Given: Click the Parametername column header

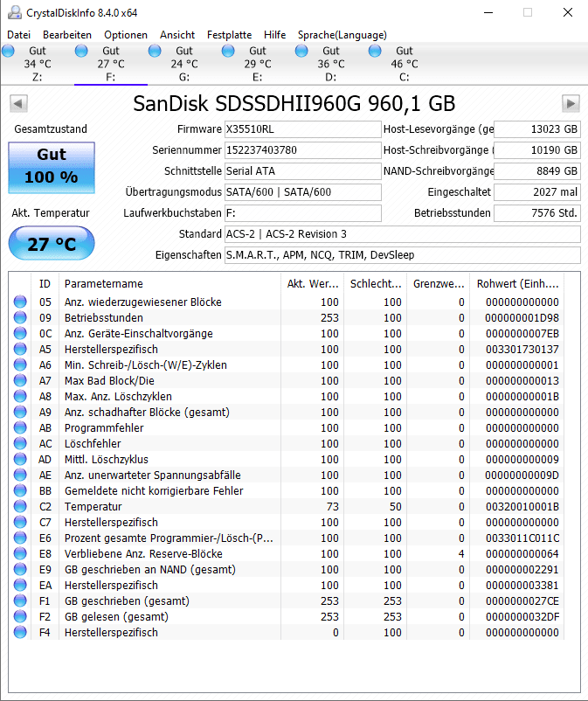Looking at the screenshot, I should click(169, 284).
